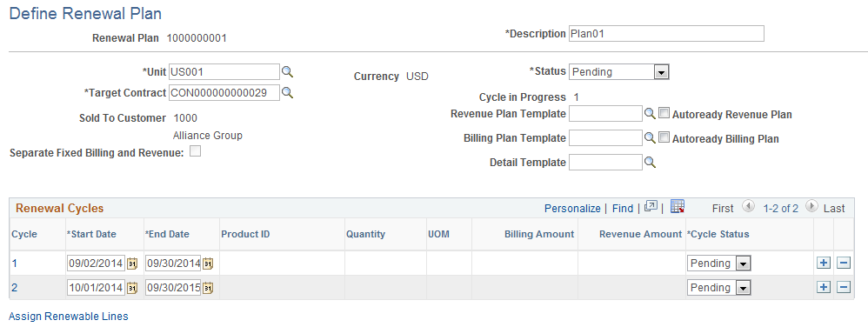Viewport: 868px width, 327px height.
Task: Add a row after cycle 1
Action: click(x=824, y=263)
